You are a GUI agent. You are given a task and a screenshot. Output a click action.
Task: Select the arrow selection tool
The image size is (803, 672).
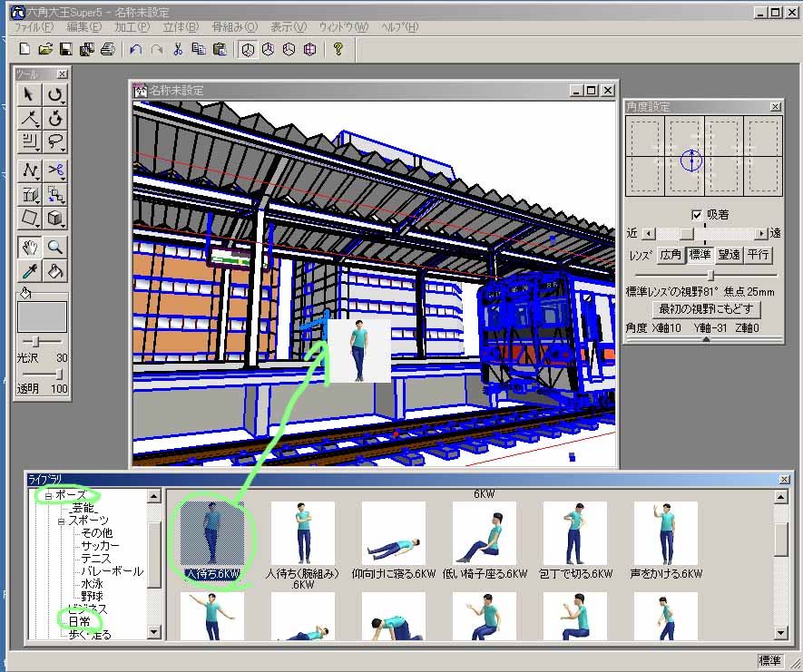pyautogui.click(x=31, y=93)
